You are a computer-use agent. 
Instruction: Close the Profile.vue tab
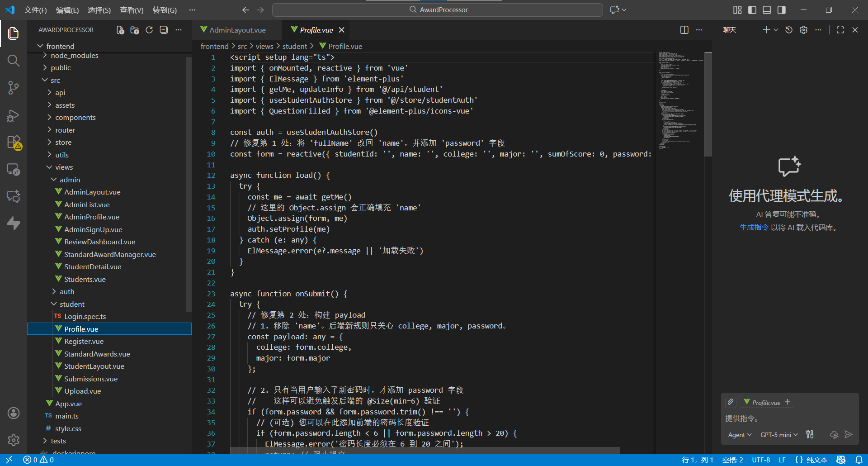coord(342,30)
